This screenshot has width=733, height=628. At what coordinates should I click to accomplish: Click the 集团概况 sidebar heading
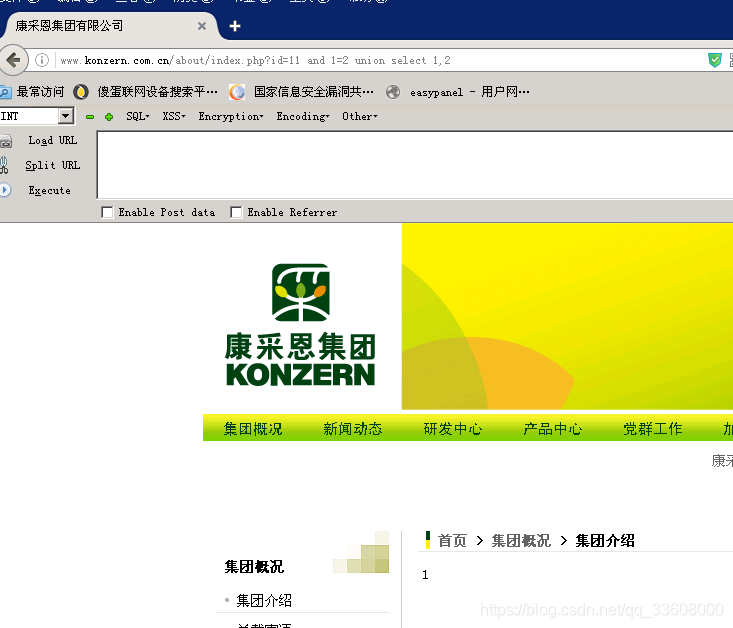254,567
